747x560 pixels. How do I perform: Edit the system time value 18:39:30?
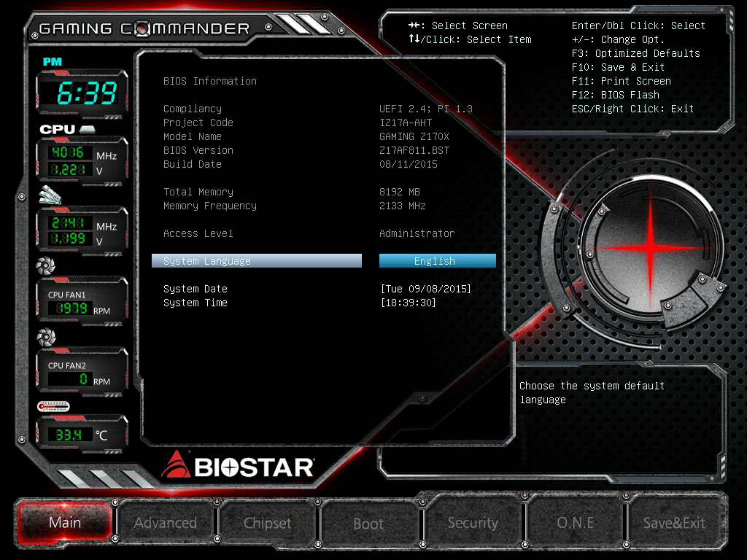(x=409, y=303)
